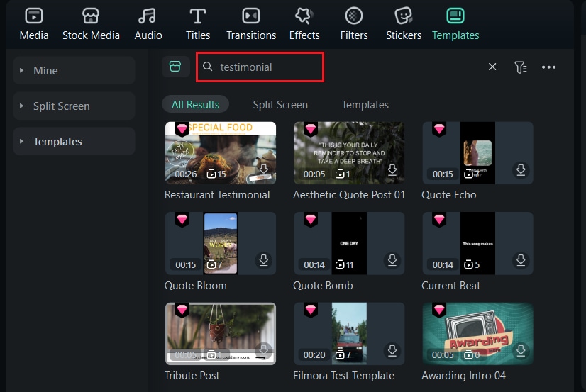Click premium diamond badge on Quote Bomb
Image resolution: width=586 pixels, height=392 pixels.
point(311,220)
